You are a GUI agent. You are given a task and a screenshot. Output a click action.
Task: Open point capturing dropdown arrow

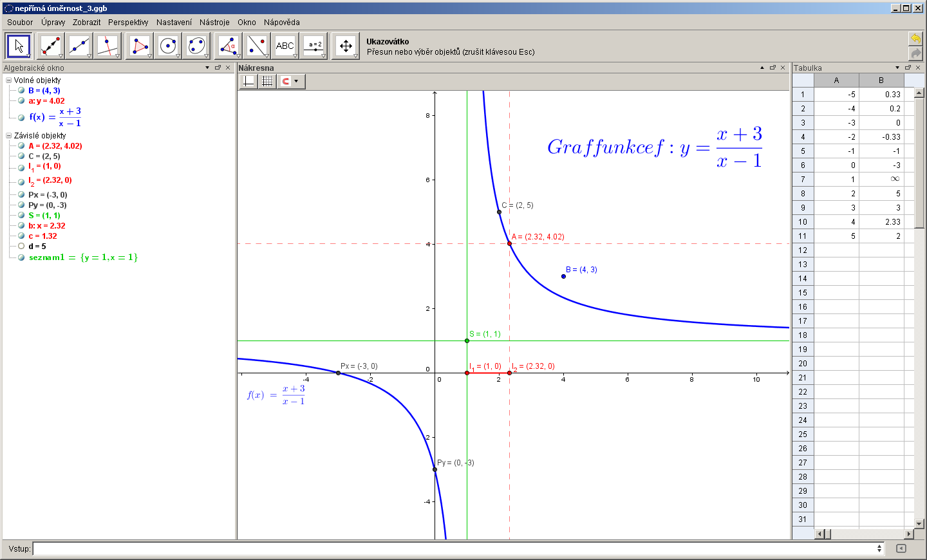click(x=296, y=81)
